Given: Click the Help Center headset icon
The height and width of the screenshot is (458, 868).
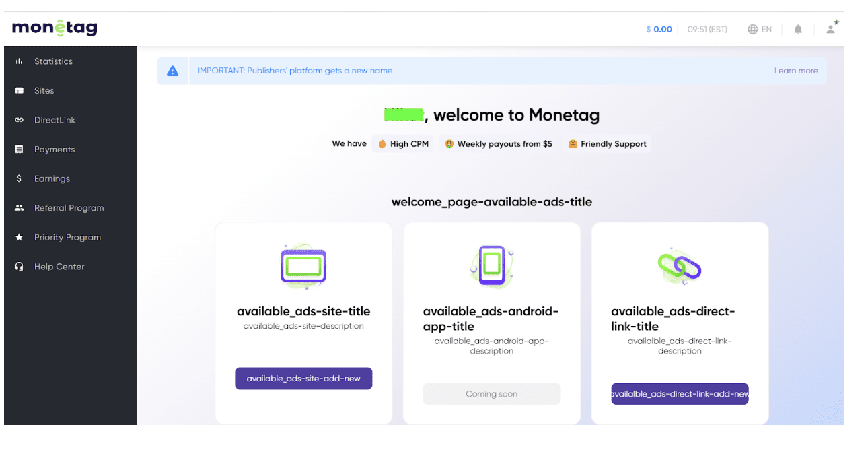Looking at the screenshot, I should [x=19, y=267].
